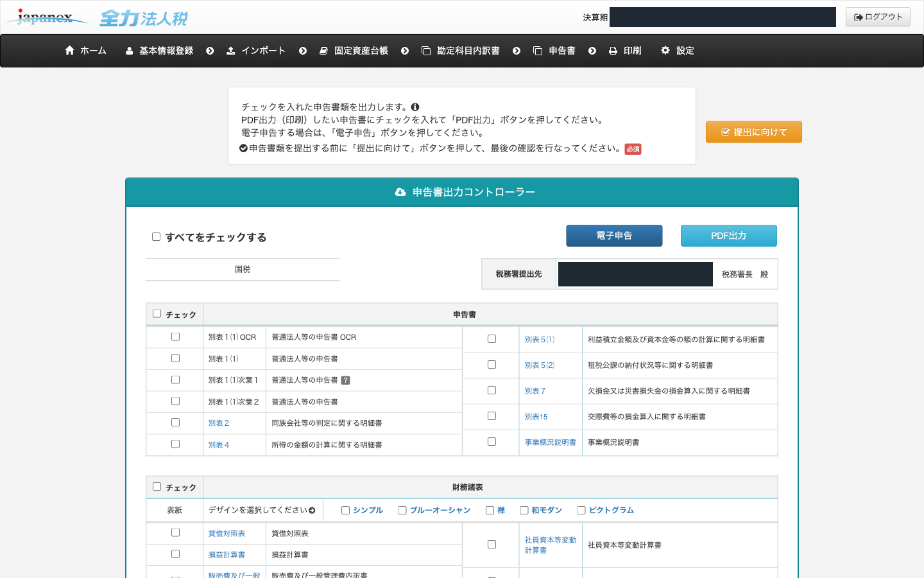Open the 別表15 link
Viewport: 924px width, 578px height.
(536, 417)
